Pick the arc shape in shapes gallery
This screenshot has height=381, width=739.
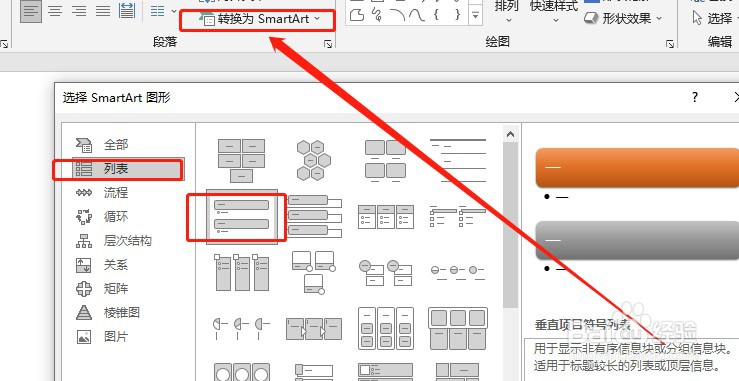click(397, 16)
